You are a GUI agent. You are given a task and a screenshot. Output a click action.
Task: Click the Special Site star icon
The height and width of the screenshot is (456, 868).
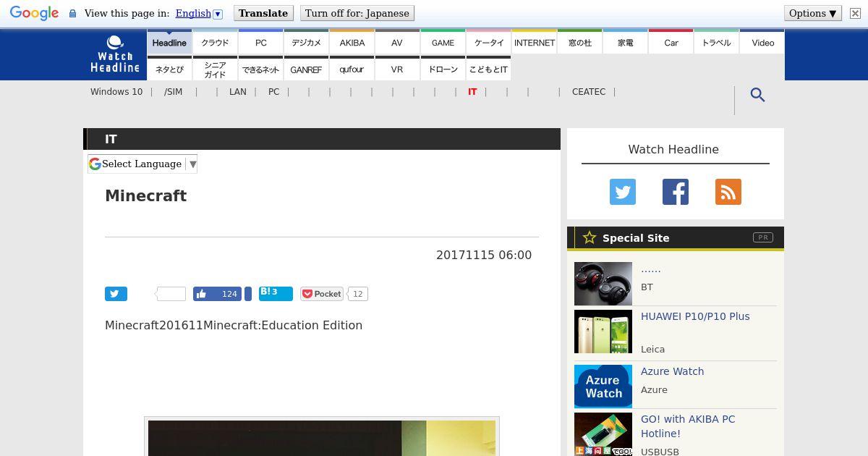[x=590, y=237]
